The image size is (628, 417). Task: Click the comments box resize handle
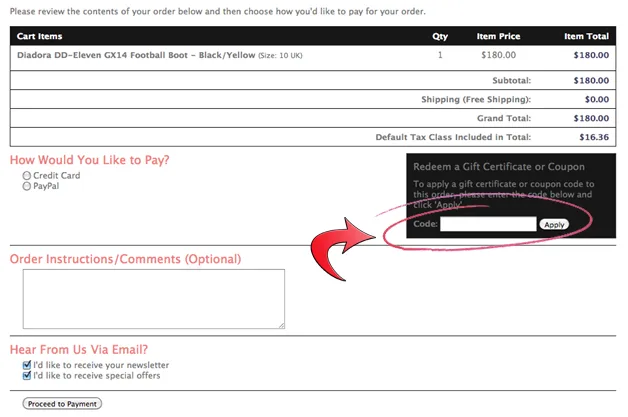(x=281, y=324)
